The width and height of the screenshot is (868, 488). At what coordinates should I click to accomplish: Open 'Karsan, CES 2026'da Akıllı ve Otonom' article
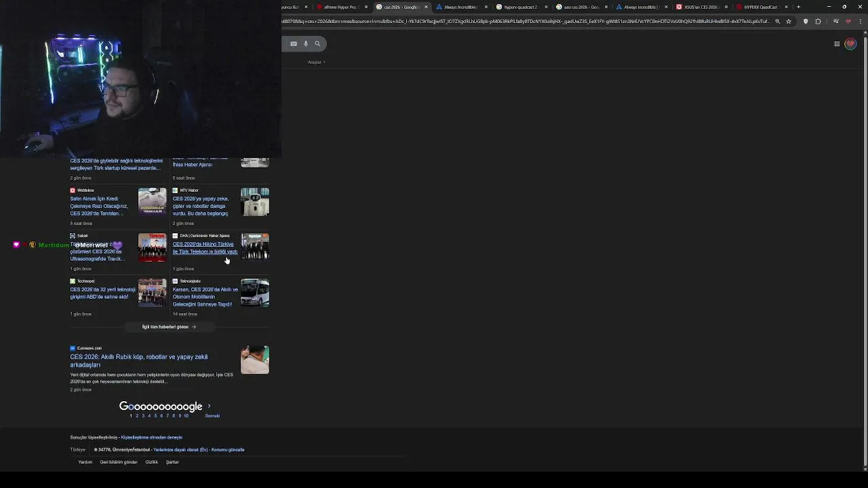pyautogui.click(x=205, y=297)
